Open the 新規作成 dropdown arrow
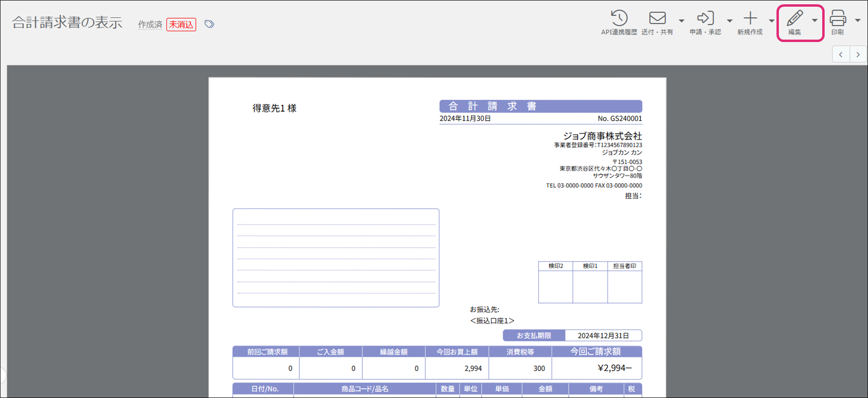The height and width of the screenshot is (398, 868). [x=771, y=21]
